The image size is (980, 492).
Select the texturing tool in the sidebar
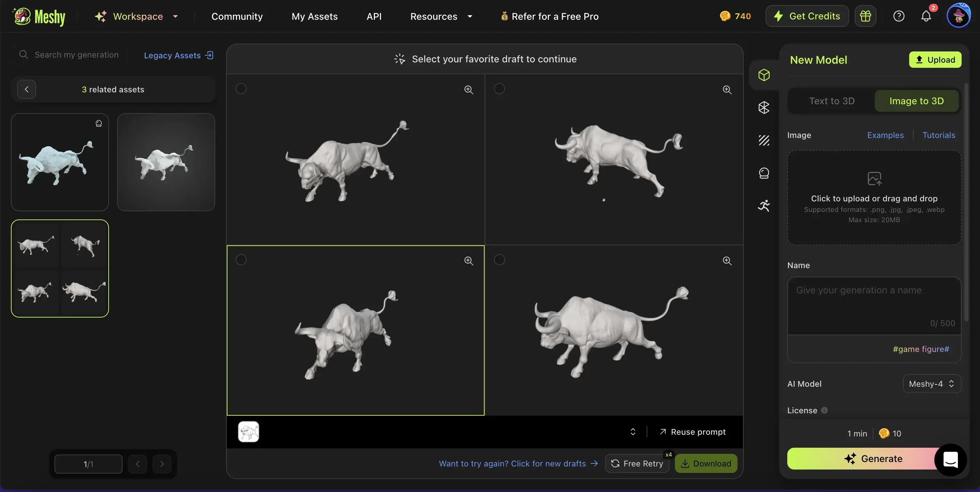[763, 140]
